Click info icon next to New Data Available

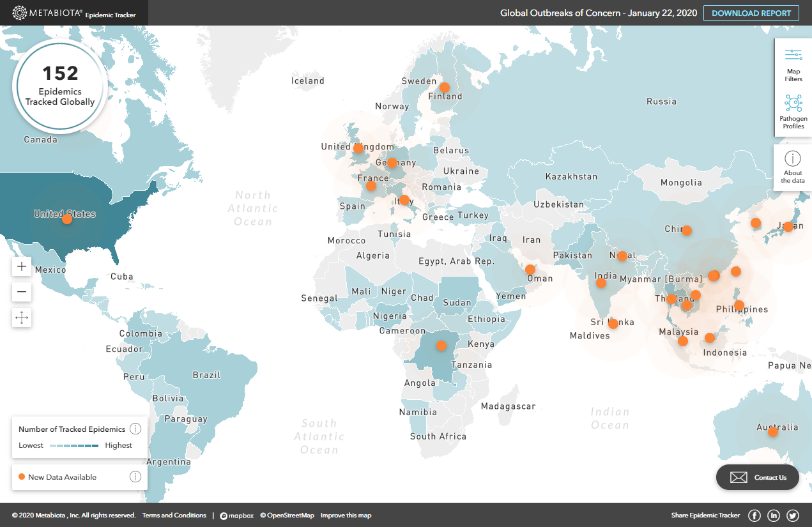tap(135, 477)
